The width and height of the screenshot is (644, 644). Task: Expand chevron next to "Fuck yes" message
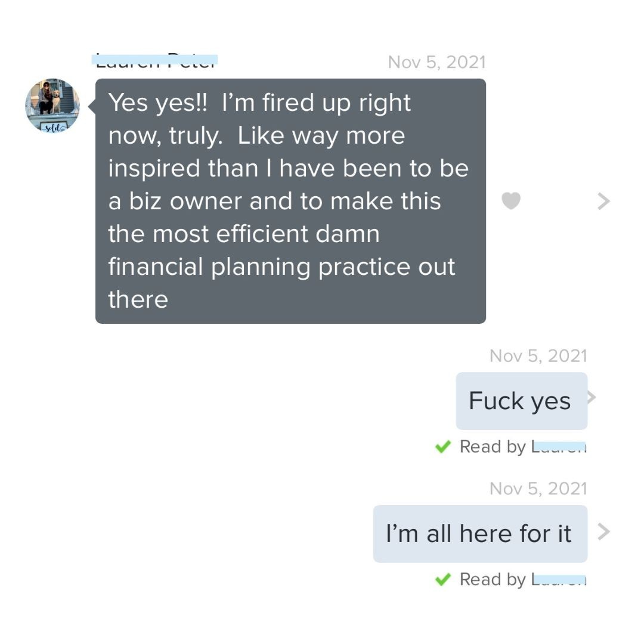coord(592,397)
